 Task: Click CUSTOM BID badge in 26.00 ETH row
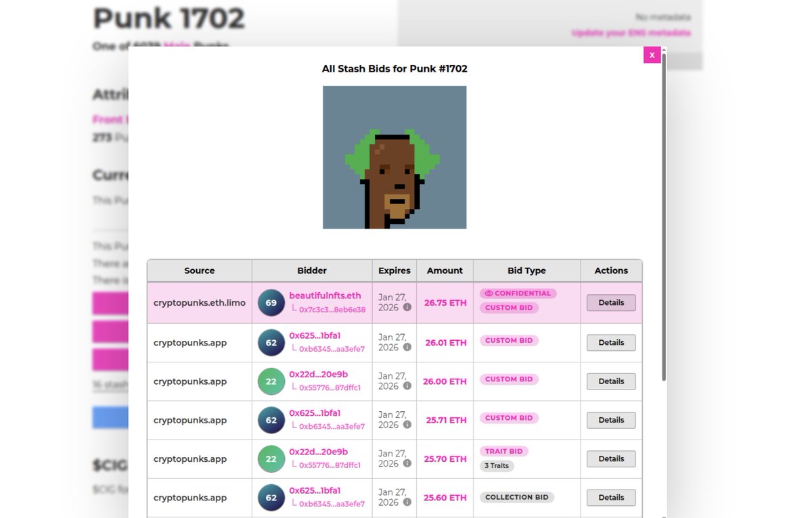coord(509,379)
